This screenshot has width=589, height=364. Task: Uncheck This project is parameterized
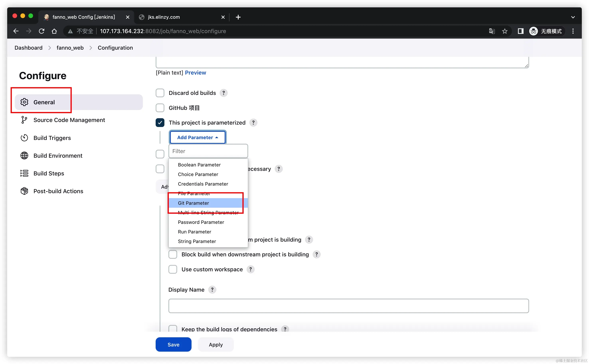point(160,123)
